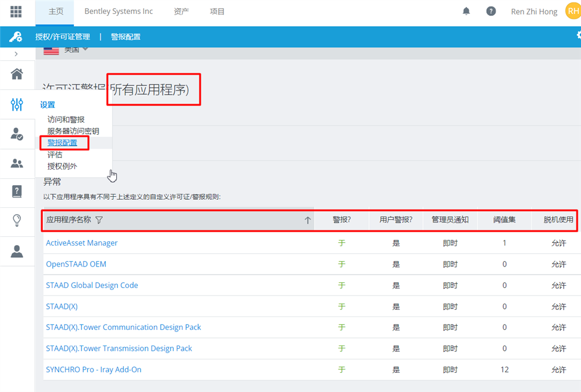Image resolution: width=581 pixels, height=392 pixels.
Task: Go to the home sidebar icon
Action: [x=17, y=74]
